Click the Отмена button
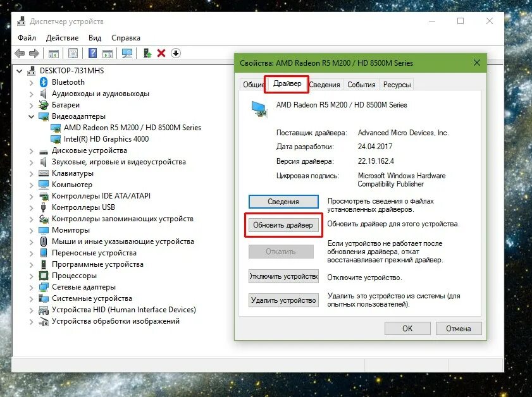 pyautogui.click(x=459, y=328)
